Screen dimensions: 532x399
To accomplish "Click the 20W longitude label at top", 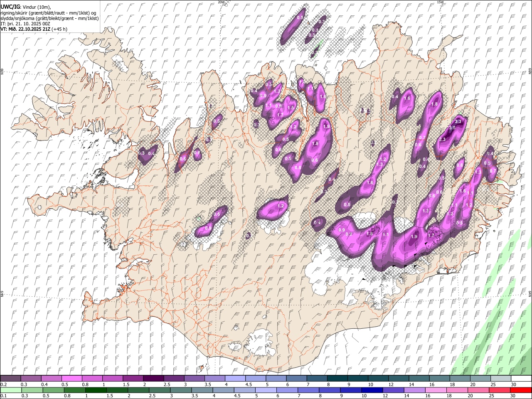I will 222,2.
